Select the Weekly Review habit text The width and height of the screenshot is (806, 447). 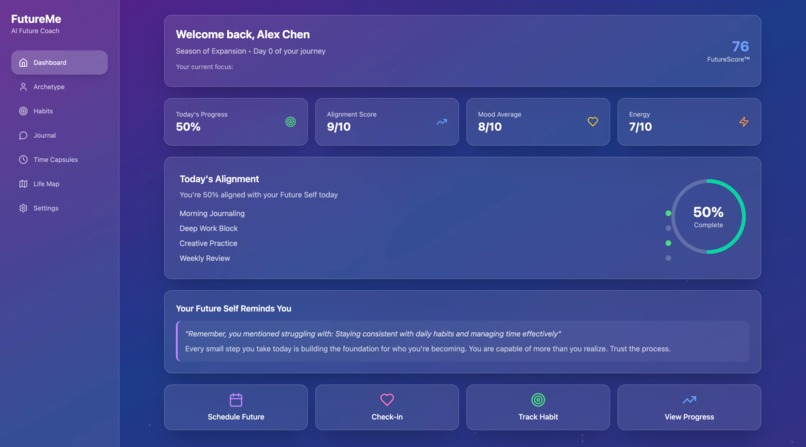[205, 258]
